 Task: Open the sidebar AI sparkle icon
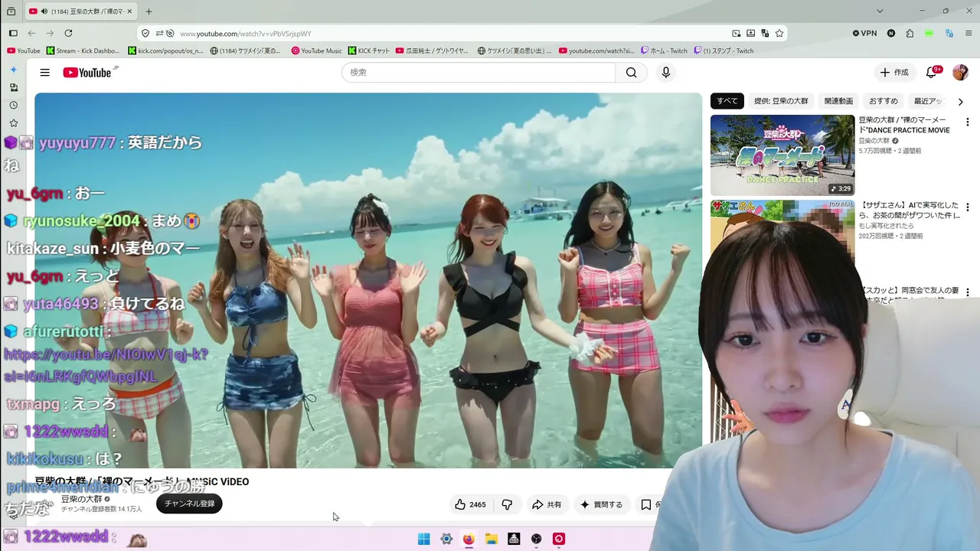13,70
